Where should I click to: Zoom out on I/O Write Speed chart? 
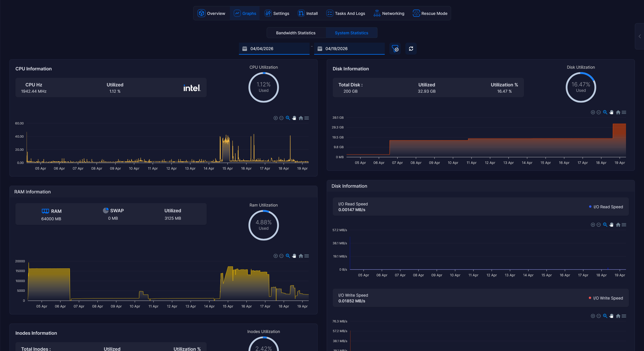pyautogui.click(x=599, y=316)
